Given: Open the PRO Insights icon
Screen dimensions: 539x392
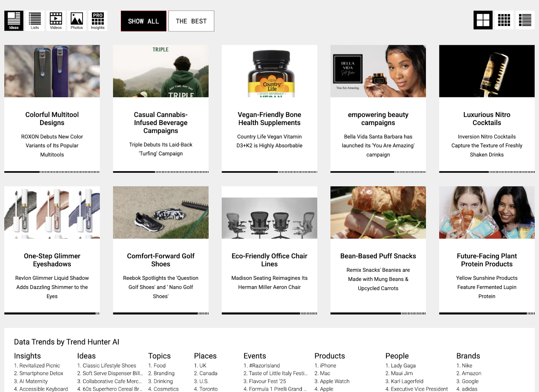Looking at the screenshot, I should coord(98,21).
